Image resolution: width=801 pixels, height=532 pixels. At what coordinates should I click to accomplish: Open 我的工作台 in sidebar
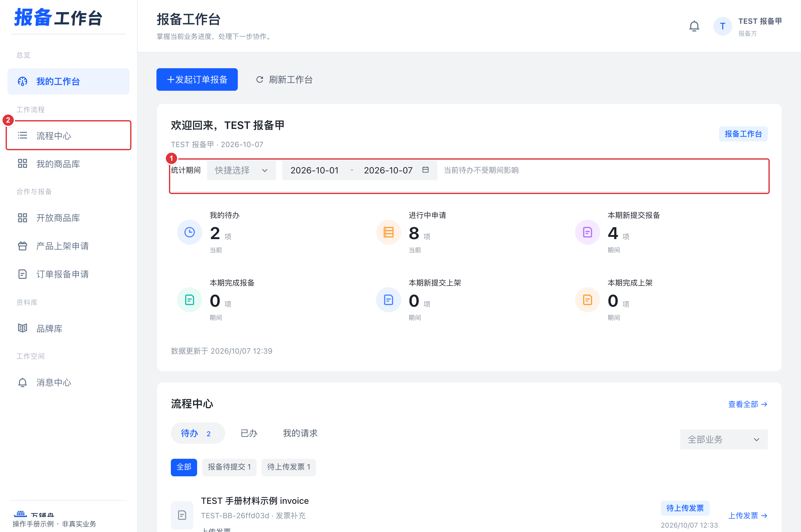pyautogui.click(x=68, y=81)
